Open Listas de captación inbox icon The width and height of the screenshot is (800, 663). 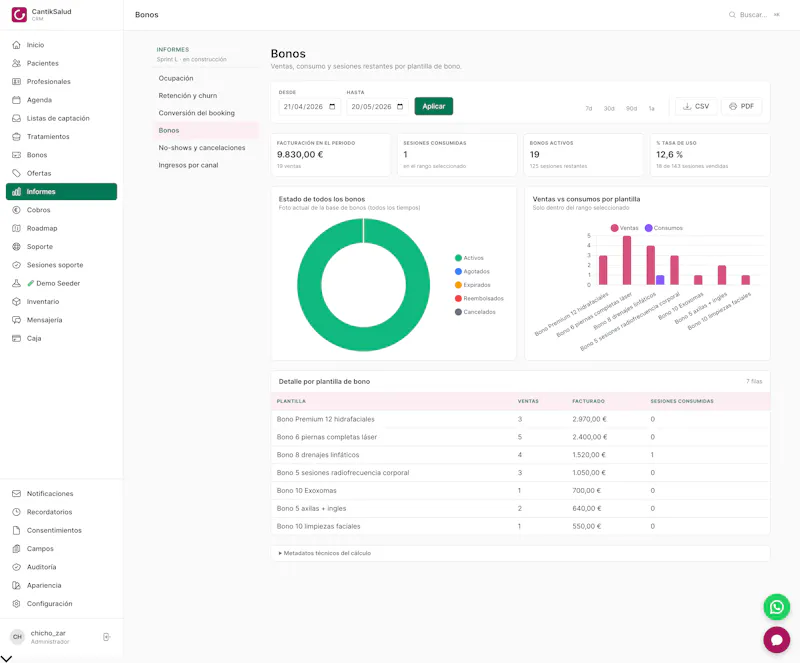[x=16, y=118]
